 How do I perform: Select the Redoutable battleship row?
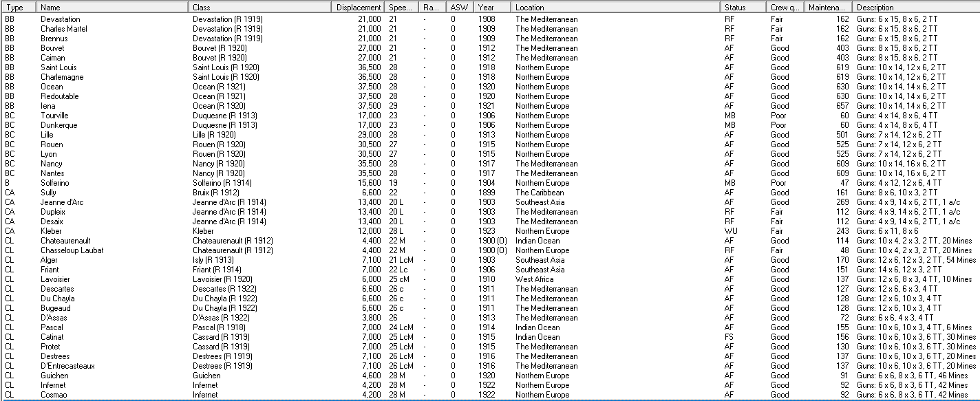(x=60, y=96)
